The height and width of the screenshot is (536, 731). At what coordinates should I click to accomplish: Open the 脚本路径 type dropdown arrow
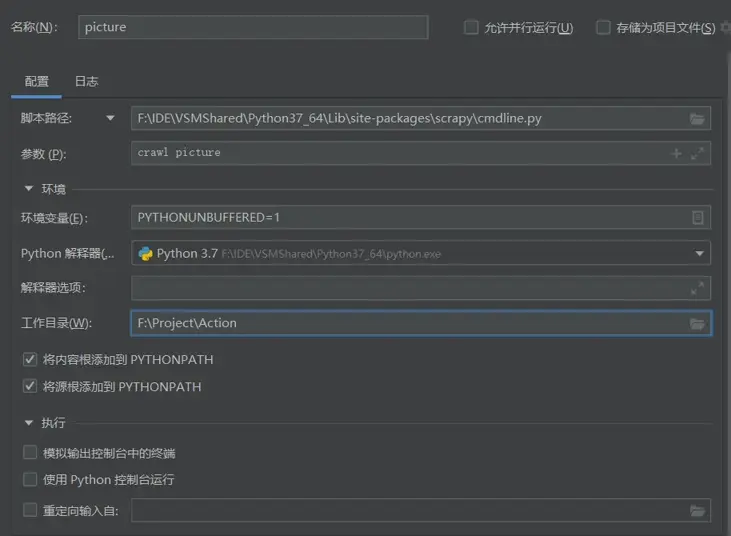(110, 118)
